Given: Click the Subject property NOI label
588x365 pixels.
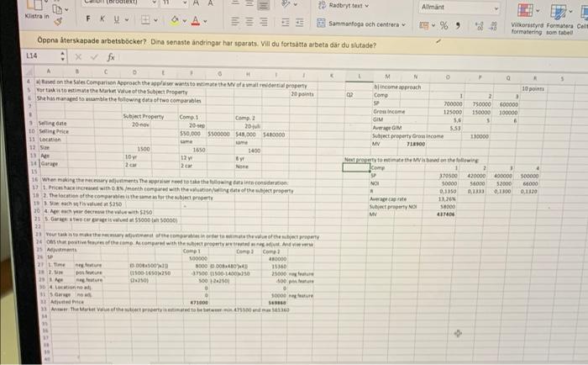Looking at the screenshot, I should 393,207.
